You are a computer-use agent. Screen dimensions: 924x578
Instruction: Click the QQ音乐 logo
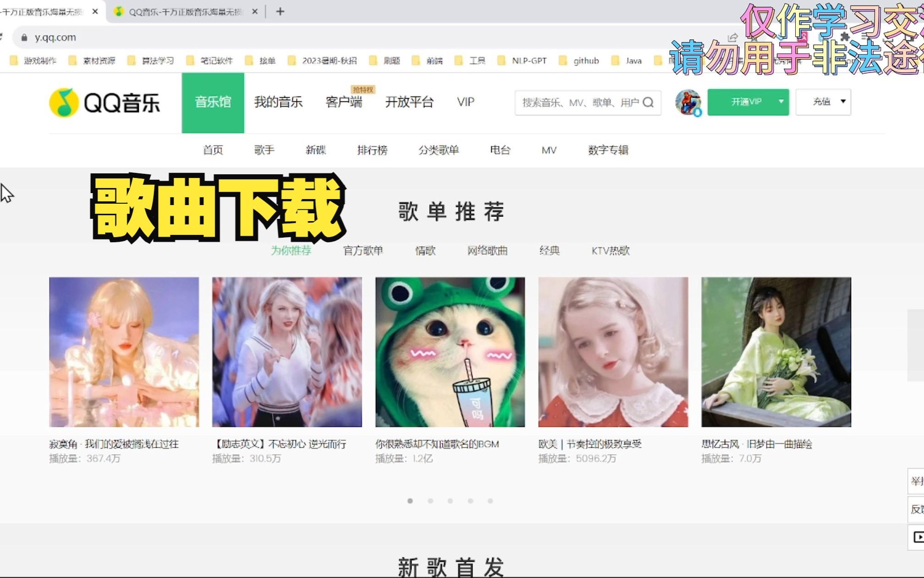104,102
